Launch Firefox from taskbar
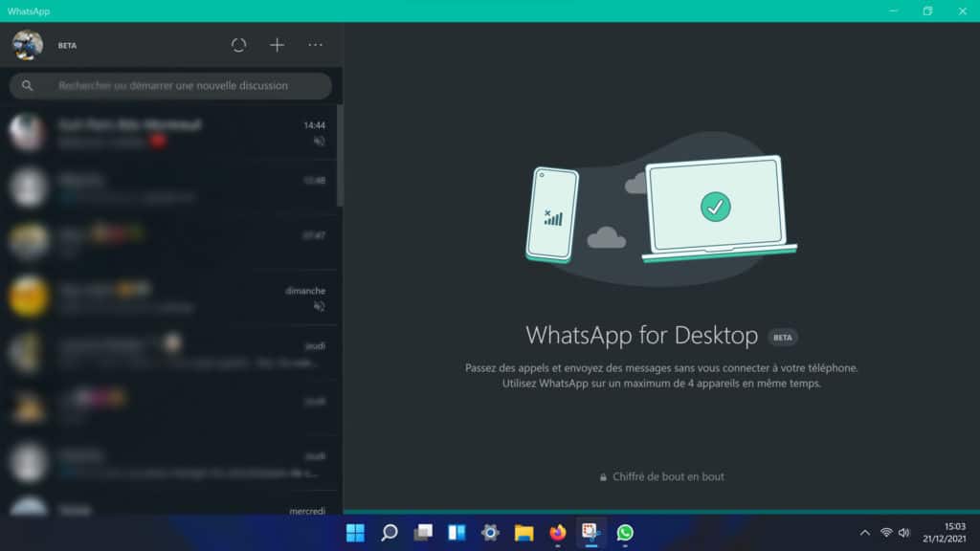This screenshot has width=980, height=551. [x=558, y=533]
